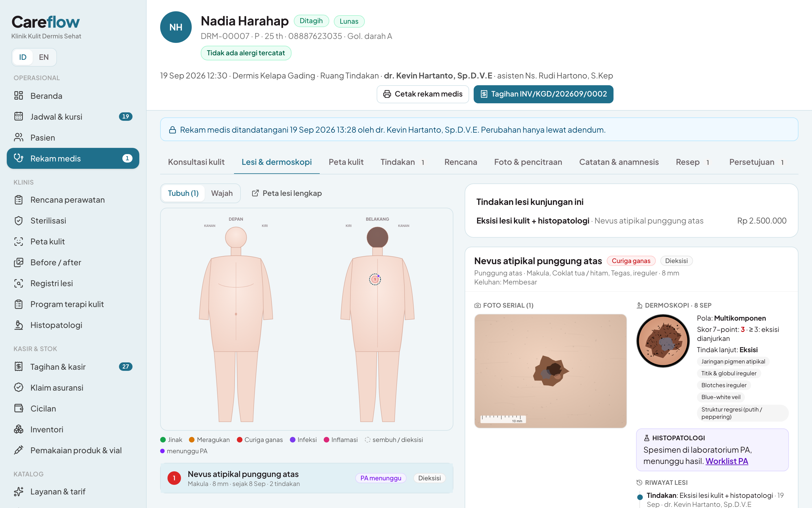The image size is (812, 508).
Task: Open the Cicilan wallet icon
Action: coord(18,408)
